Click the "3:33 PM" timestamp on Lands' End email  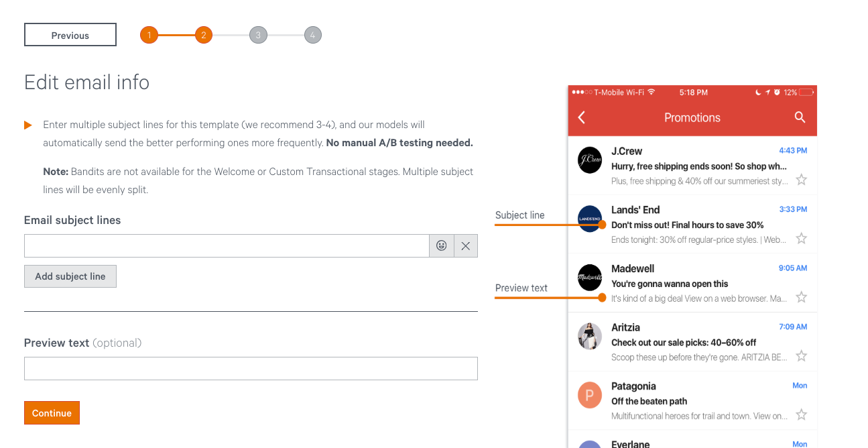click(x=793, y=209)
